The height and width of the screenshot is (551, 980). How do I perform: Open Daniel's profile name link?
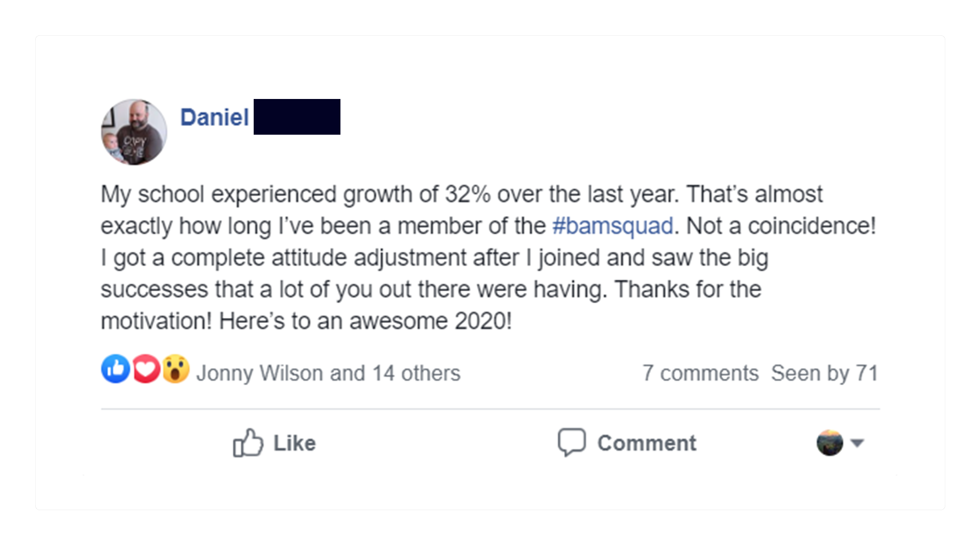(x=214, y=117)
